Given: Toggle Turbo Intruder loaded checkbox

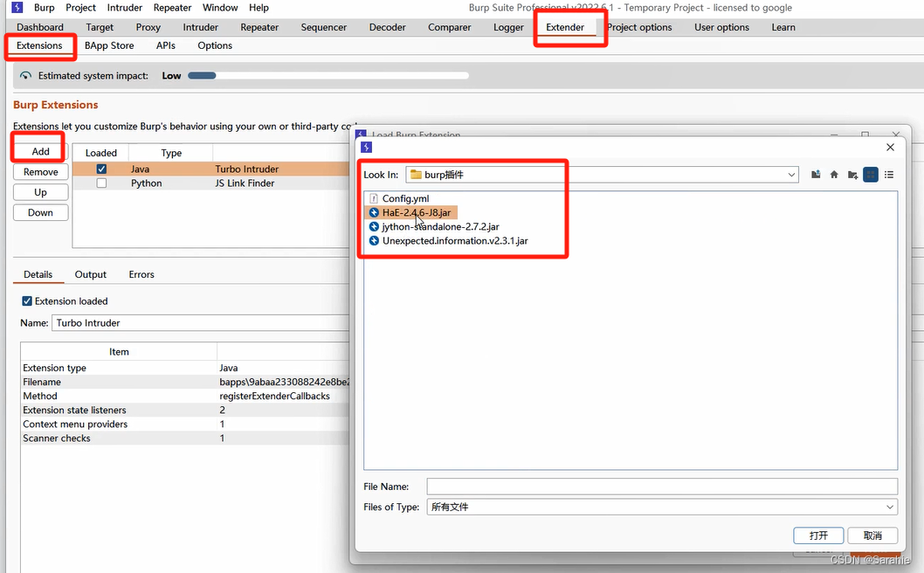Looking at the screenshot, I should click(x=101, y=169).
